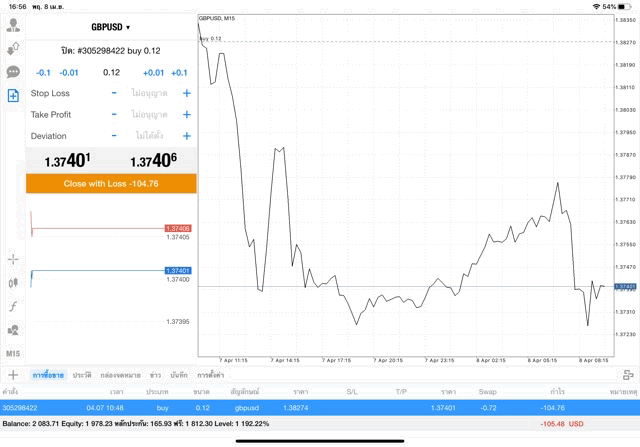
Task: Click the 1.37401 chart price marker
Action: [625, 287]
